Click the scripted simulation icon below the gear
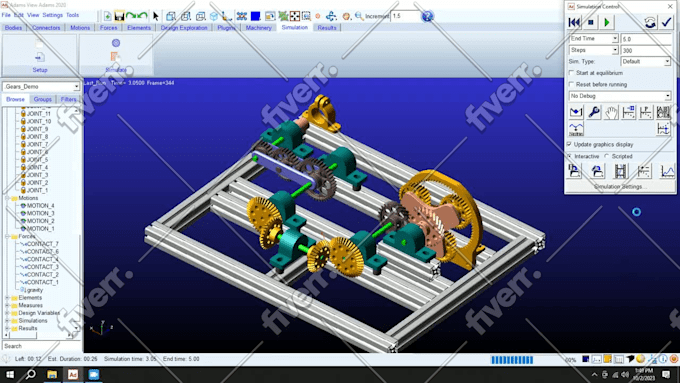This screenshot has height=383, width=680. coord(115,56)
